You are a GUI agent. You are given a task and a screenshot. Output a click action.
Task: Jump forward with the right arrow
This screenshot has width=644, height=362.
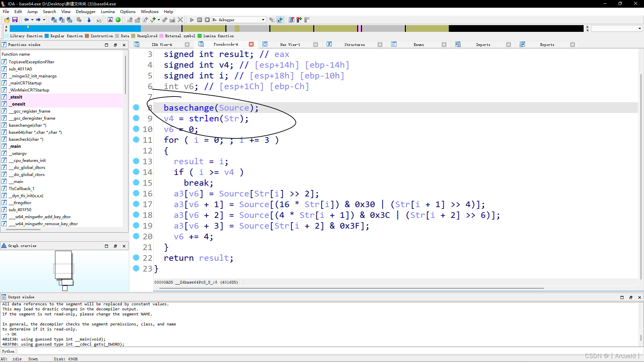pyautogui.click(x=38, y=20)
